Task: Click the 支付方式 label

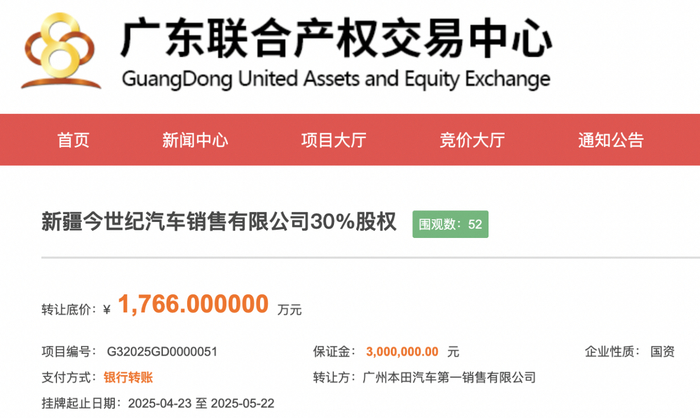Action: click(65, 377)
